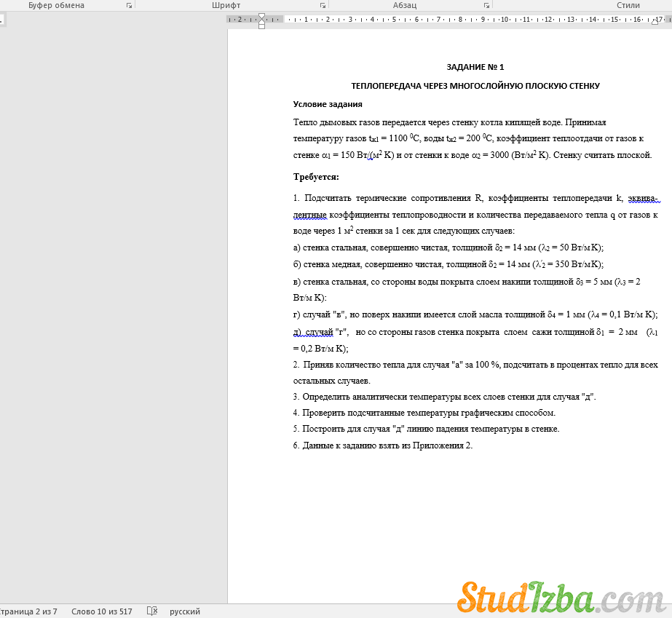This screenshot has width=672, height=618.
Task: Click line б) стенка медная, совершенно чистая
Action: [448, 264]
